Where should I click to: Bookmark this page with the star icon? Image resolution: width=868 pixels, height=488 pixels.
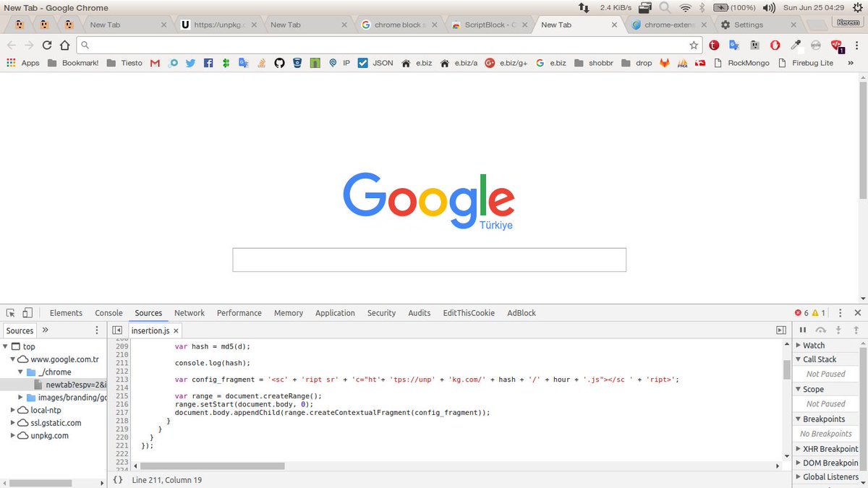coord(694,45)
